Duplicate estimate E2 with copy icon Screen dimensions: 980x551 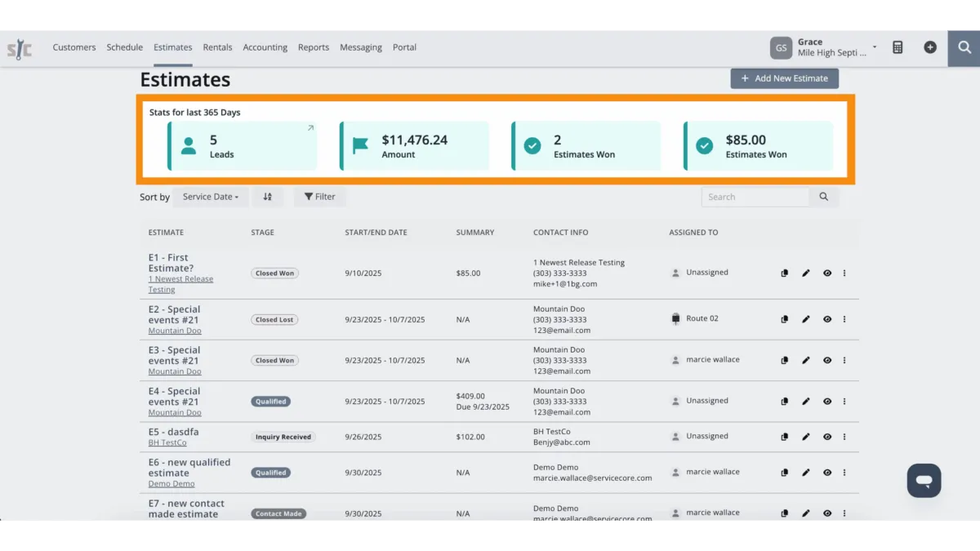pyautogui.click(x=784, y=319)
